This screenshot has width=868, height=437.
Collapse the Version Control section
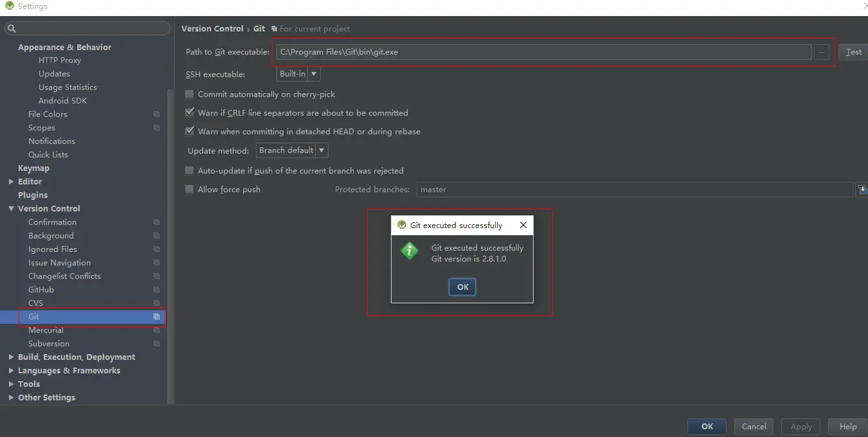point(11,209)
